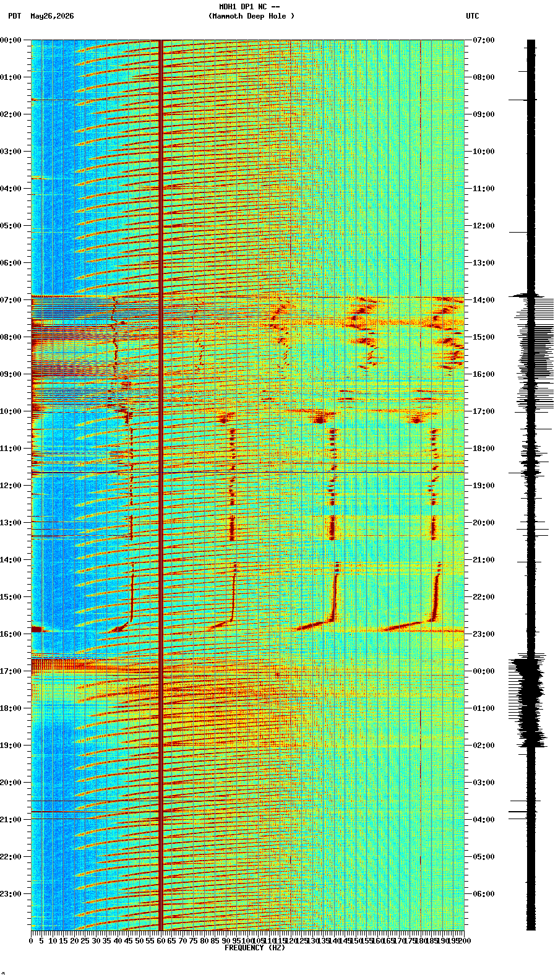Click the 0 Hz frequency axis tick
This screenshot has height=980, width=558.
pyautogui.click(x=32, y=941)
